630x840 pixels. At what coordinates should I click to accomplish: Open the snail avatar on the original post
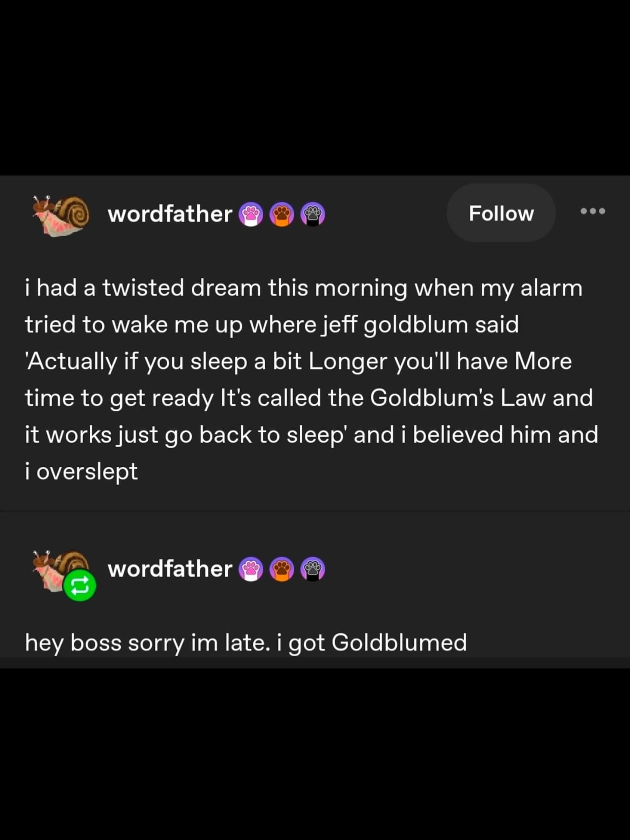[61, 215]
